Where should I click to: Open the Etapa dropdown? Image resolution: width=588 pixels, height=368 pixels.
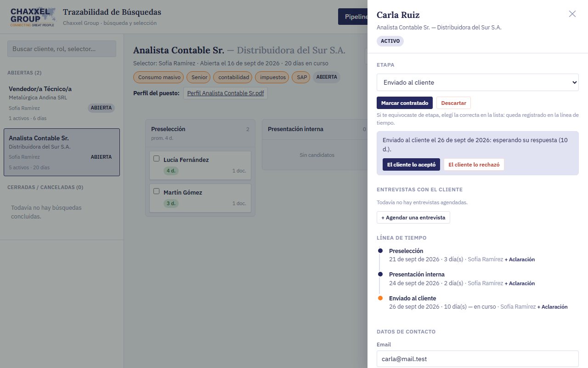tap(477, 82)
